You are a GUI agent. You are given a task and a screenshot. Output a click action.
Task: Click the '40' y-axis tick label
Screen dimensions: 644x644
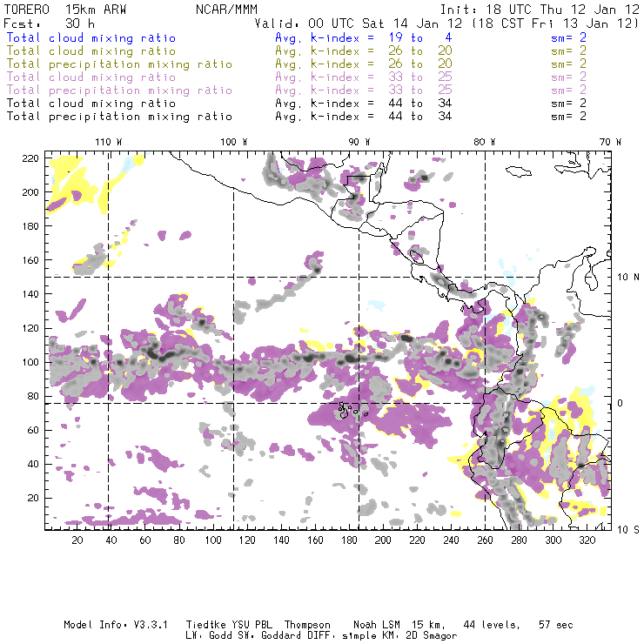coord(33,464)
